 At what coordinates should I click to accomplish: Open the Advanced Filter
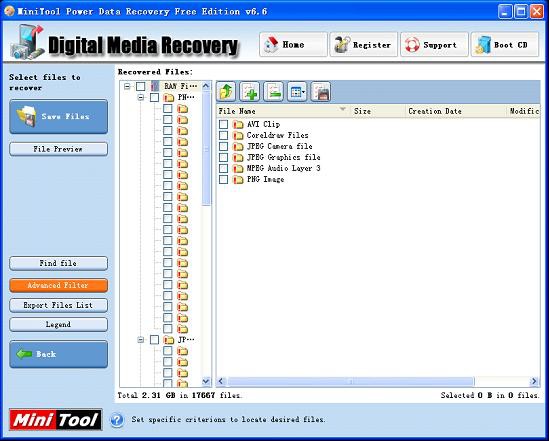pos(58,285)
